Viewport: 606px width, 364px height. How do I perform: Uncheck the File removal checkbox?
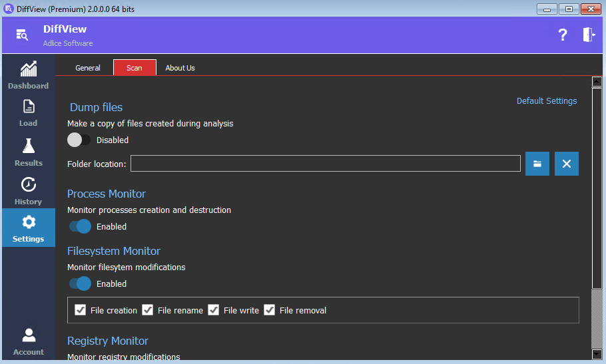(x=270, y=310)
